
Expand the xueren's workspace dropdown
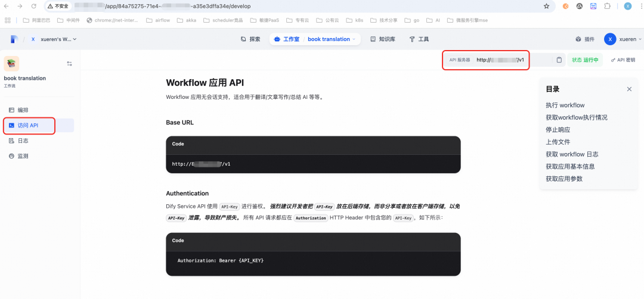pos(58,39)
